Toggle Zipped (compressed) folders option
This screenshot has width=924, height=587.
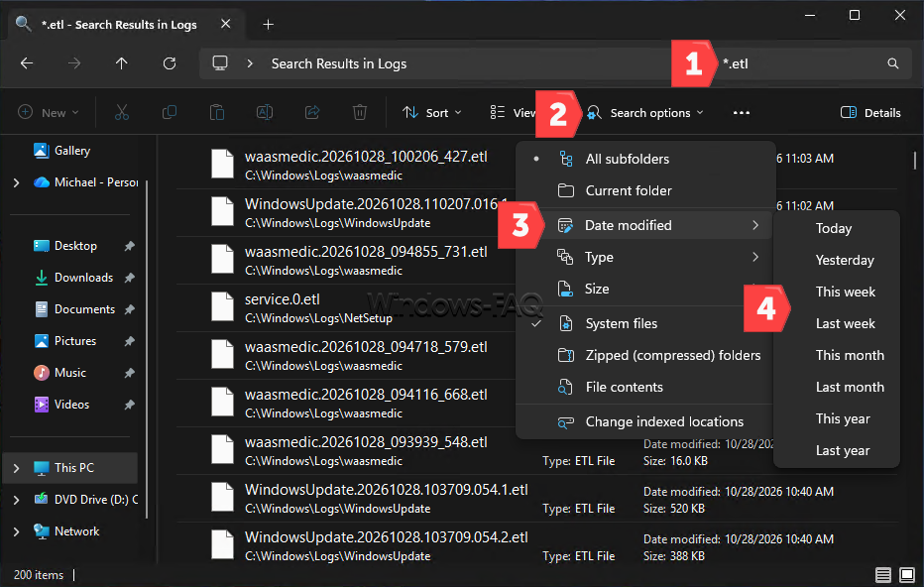pyautogui.click(x=644, y=355)
